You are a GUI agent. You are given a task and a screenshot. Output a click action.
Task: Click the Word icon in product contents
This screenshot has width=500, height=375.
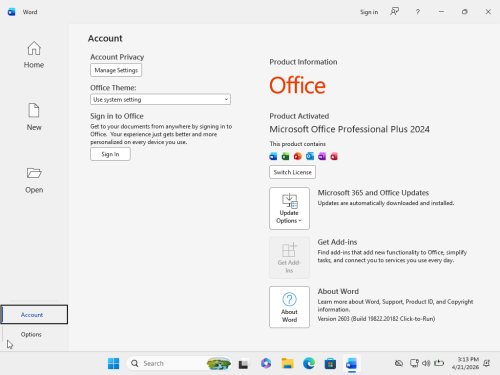tap(273, 156)
